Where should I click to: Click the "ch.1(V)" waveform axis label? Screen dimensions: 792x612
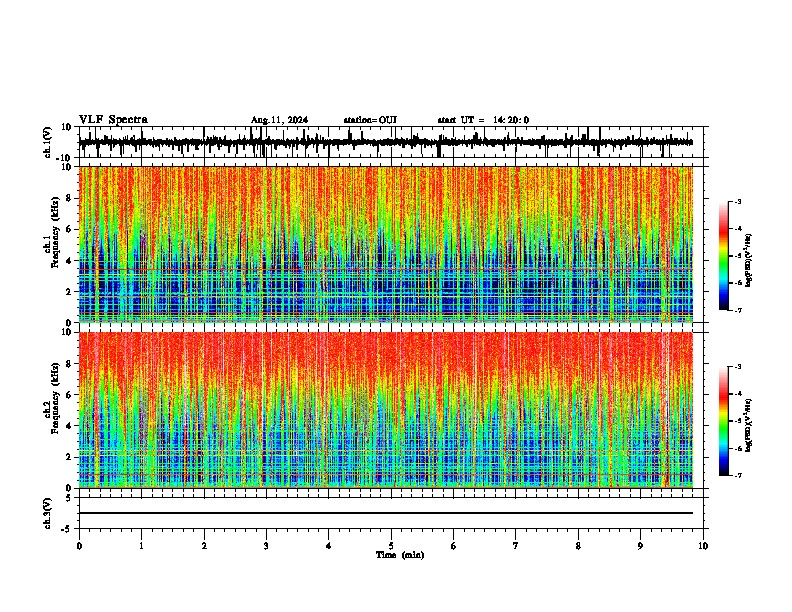pyautogui.click(x=48, y=142)
